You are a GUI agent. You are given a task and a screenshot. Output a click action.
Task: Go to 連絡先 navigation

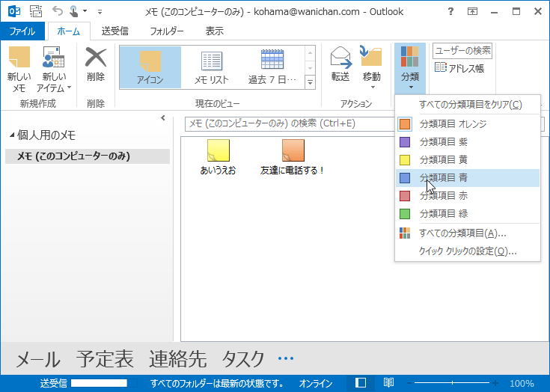click(x=177, y=359)
